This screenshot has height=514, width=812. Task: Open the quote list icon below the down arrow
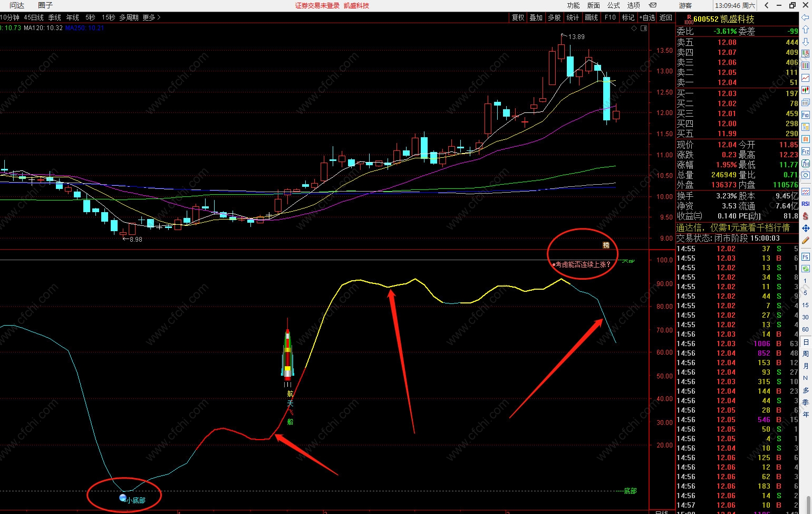(805, 53)
